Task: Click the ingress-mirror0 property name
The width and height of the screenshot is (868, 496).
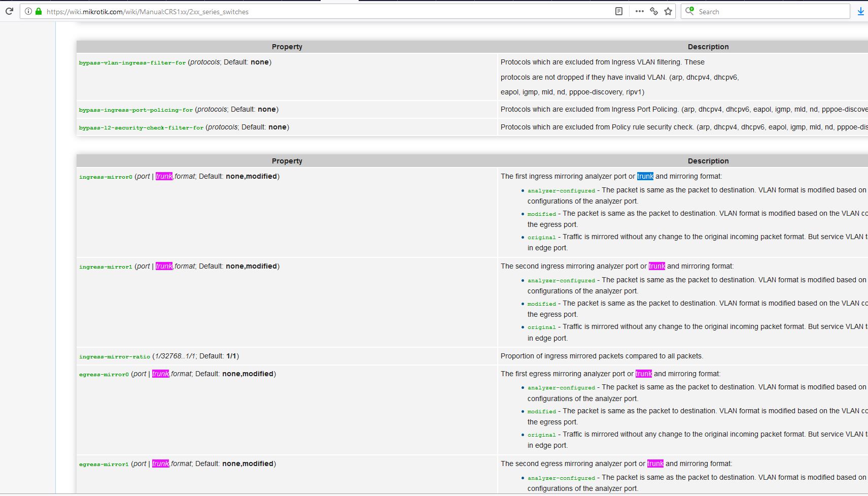Action: [106, 177]
